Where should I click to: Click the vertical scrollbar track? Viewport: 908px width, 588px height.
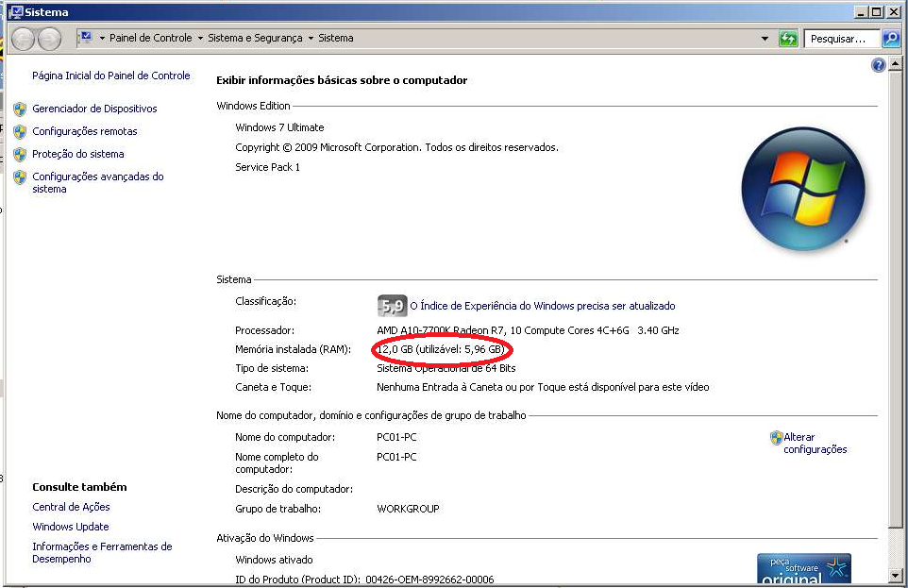pyautogui.click(x=896, y=547)
